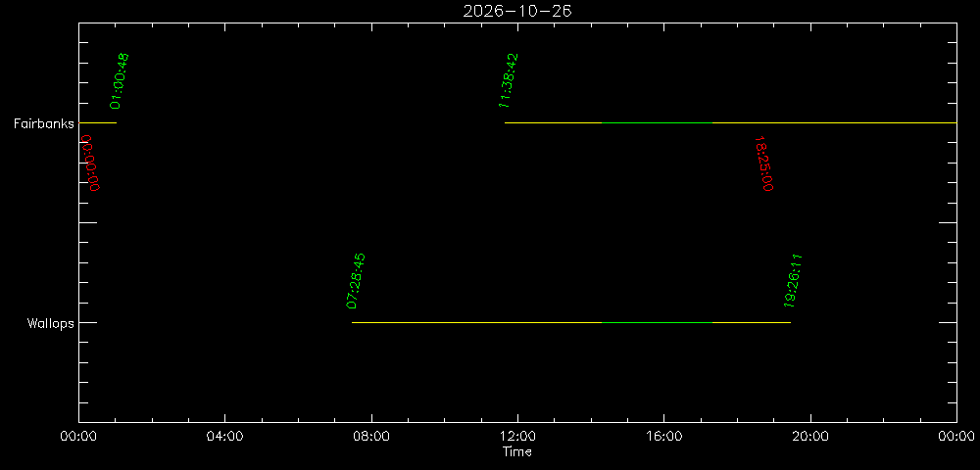Click the green 07:28:45 Wallops marker
Screen dimensions: 980x470
coord(356,281)
